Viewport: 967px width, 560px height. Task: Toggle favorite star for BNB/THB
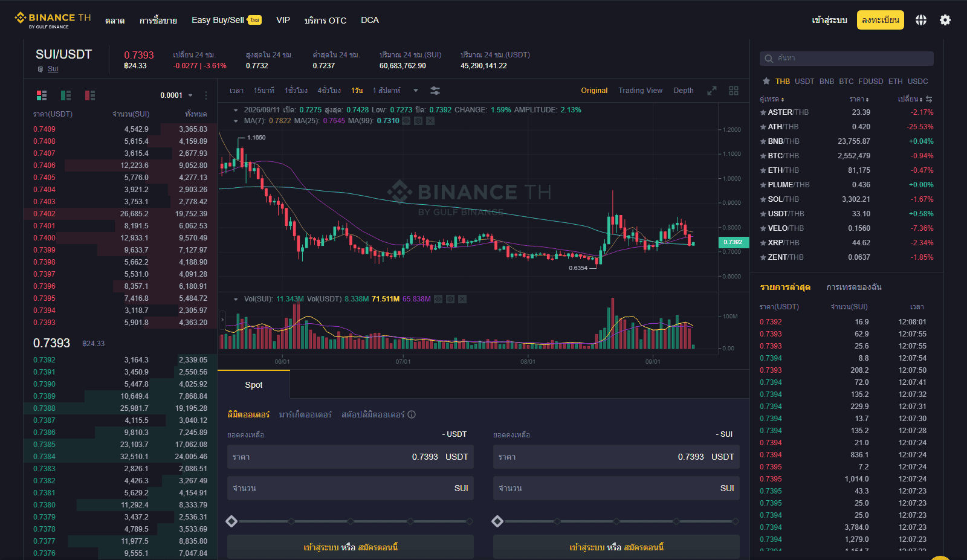(763, 141)
